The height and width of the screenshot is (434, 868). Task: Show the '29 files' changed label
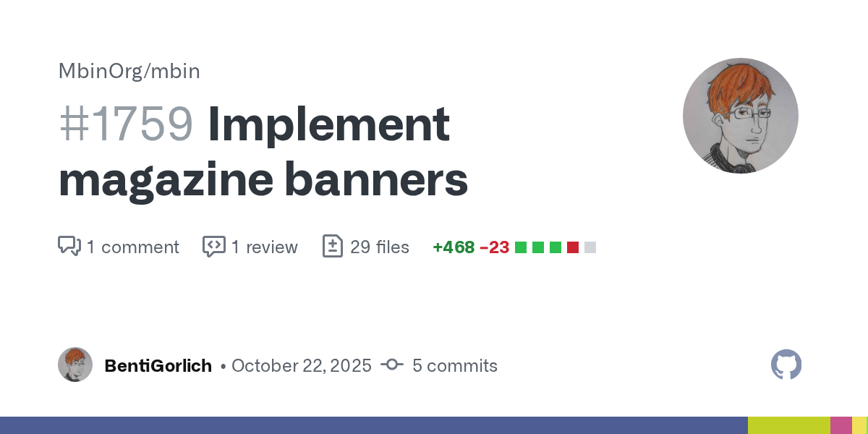379,247
